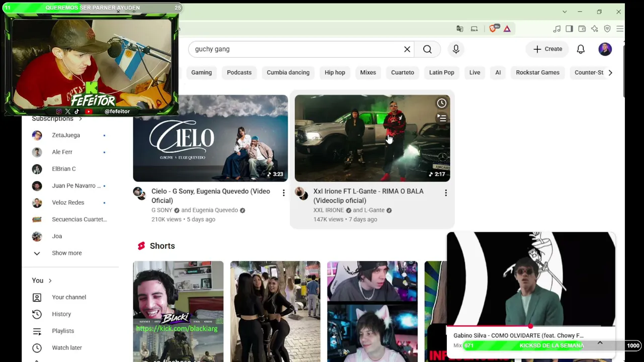Select the Live filter chip
Viewport: 644px width, 362px height.
[x=474, y=72]
